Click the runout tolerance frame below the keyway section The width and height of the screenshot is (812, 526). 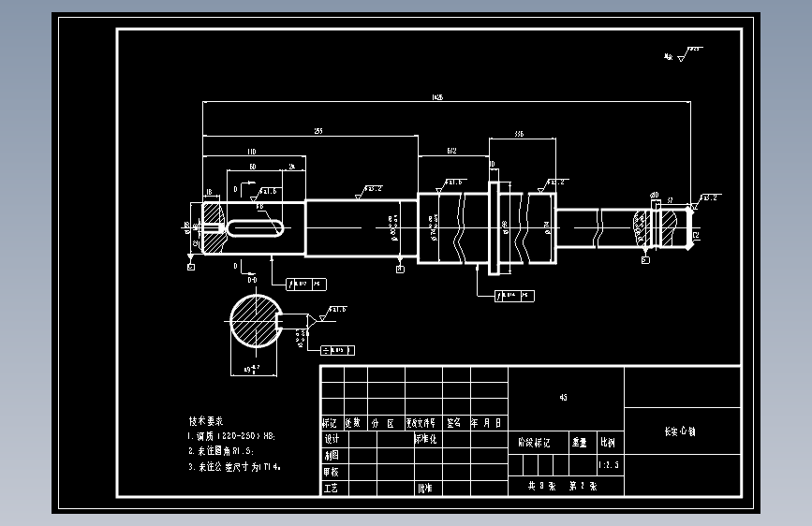coord(306,285)
